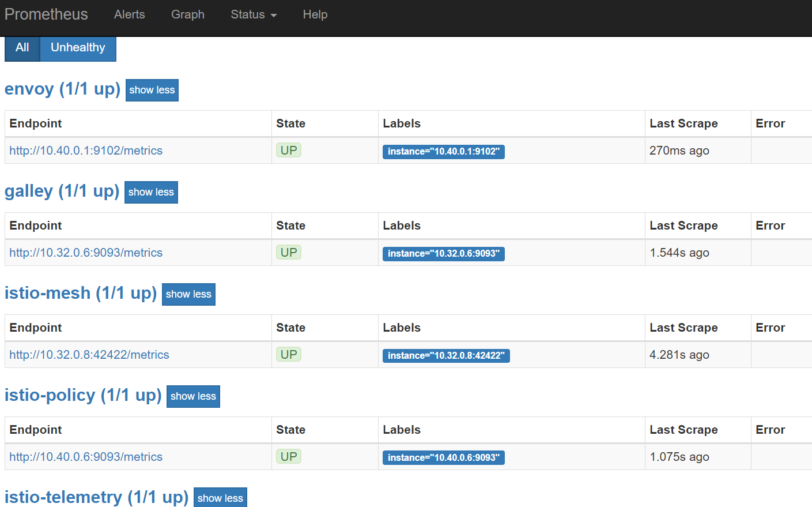The image size is (812, 507).
Task: Collapse the galley target group
Action: (151, 192)
